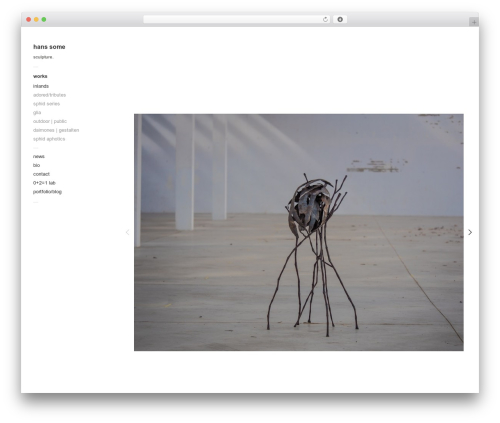The image size is (500, 423).
Task: Go to the 'news' page
Action: pyautogui.click(x=39, y=156)
